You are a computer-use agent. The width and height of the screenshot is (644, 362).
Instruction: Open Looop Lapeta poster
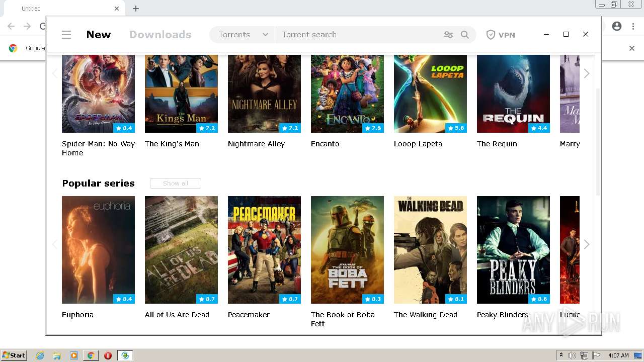(x=430, y=94)
